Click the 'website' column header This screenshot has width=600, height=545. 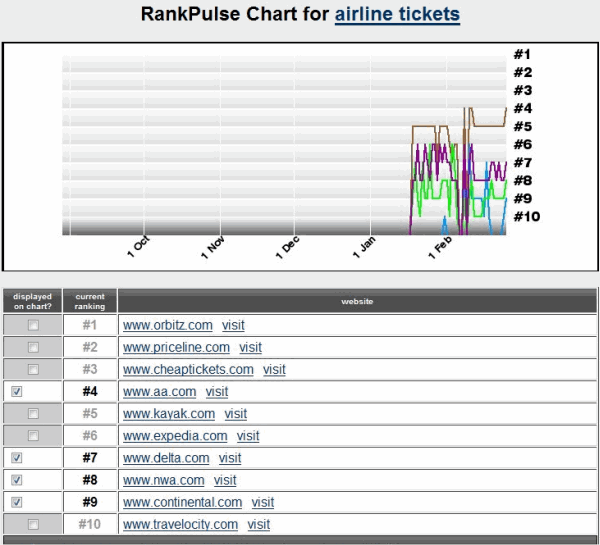pyautogui.click(x=357, y=301)
